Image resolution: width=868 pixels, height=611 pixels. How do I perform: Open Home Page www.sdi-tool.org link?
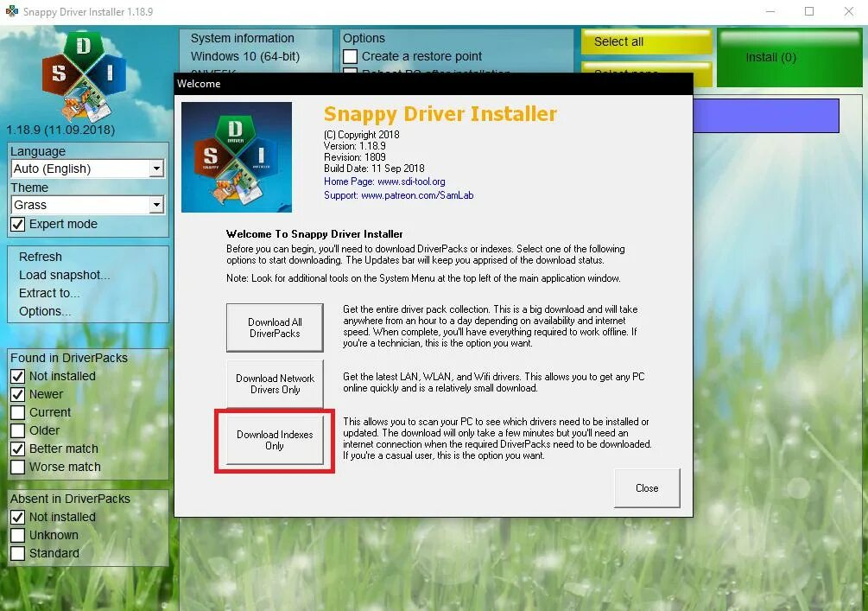point(384,181)
